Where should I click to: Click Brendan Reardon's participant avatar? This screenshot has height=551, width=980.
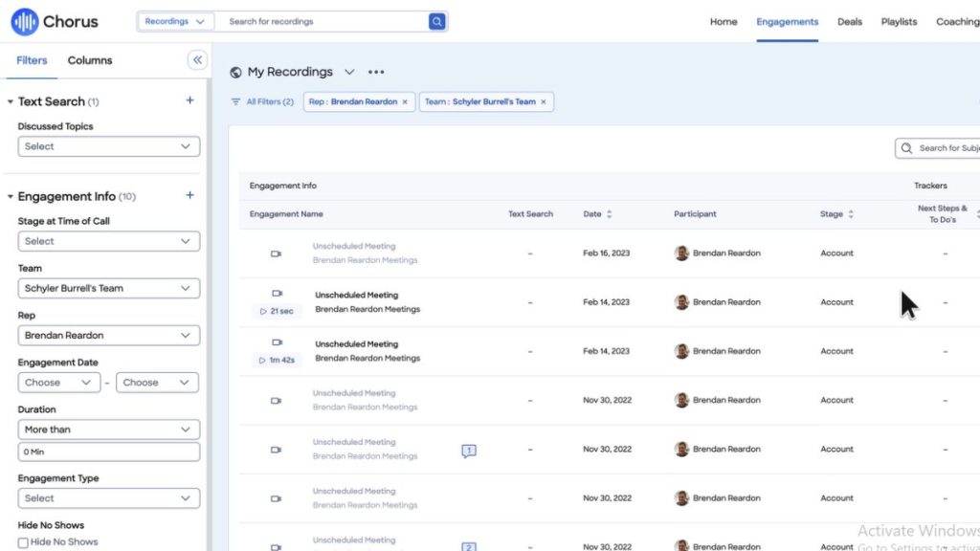click(681, 253)
